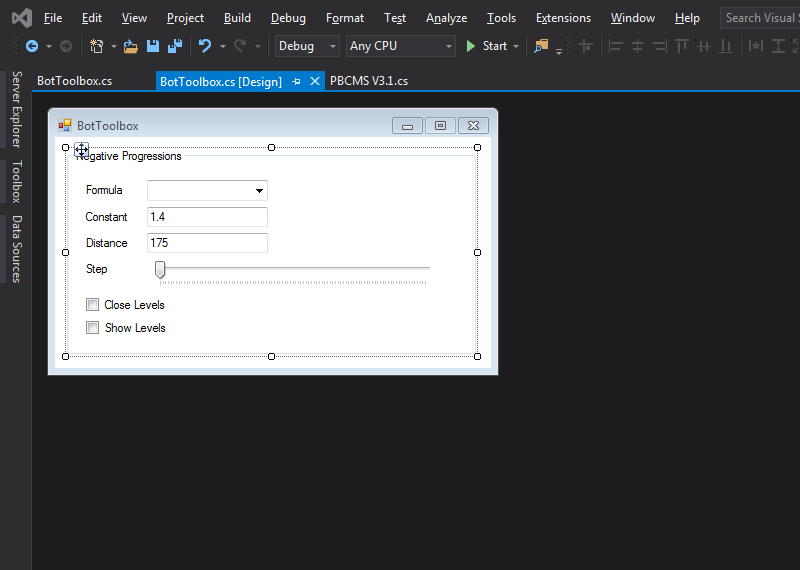Click the Align Lefts icon
Screen dimensions: 800x570
click(615, 46)
